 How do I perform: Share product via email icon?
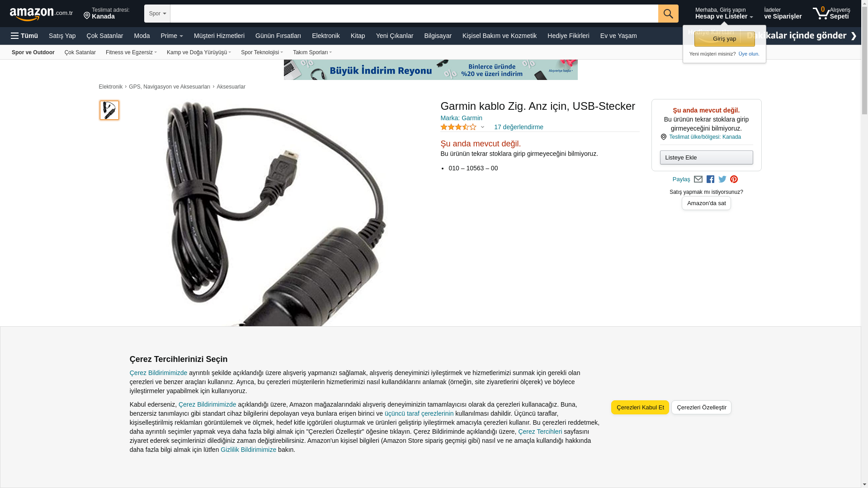[698, 179]
